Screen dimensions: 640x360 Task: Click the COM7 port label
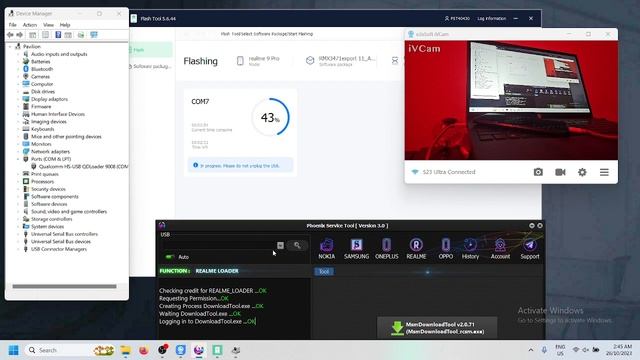200,101
